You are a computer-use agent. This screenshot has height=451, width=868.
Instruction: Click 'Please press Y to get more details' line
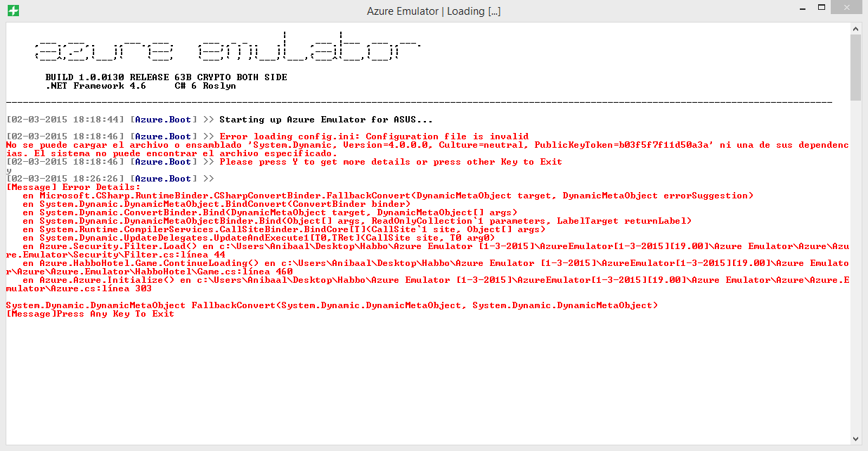[x=391, y=162]
